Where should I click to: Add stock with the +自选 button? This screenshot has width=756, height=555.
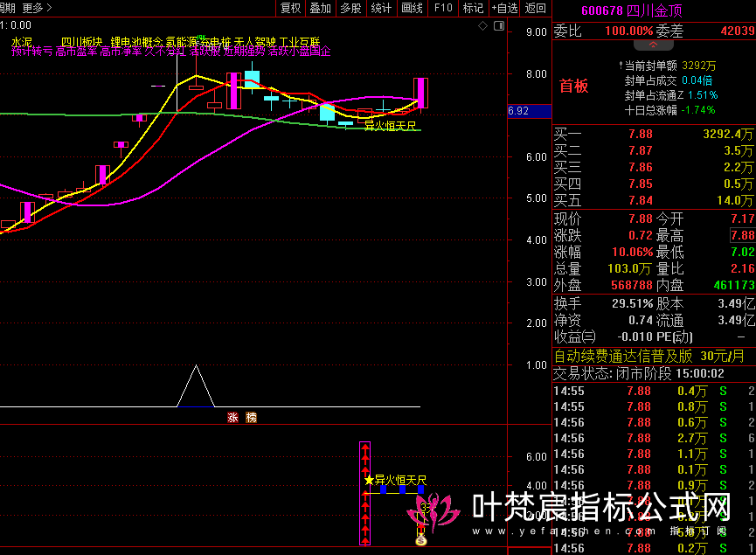point(504,8)
